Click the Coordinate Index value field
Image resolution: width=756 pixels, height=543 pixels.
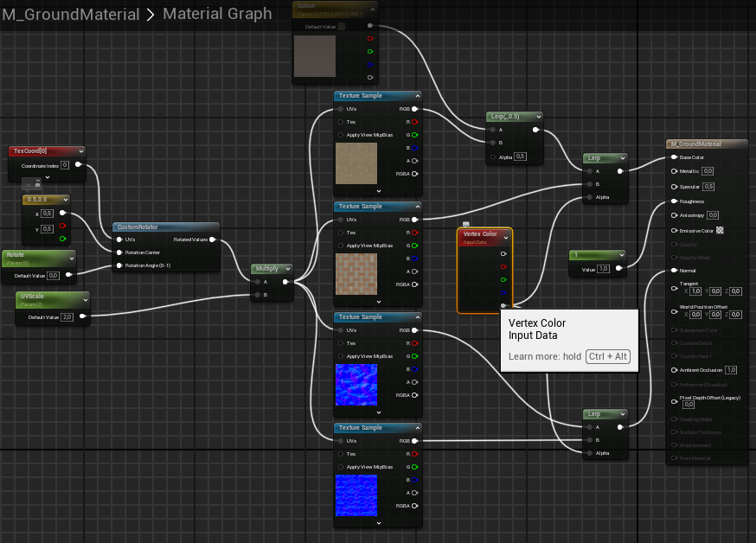pyautogui.click(x=65, y=164)
